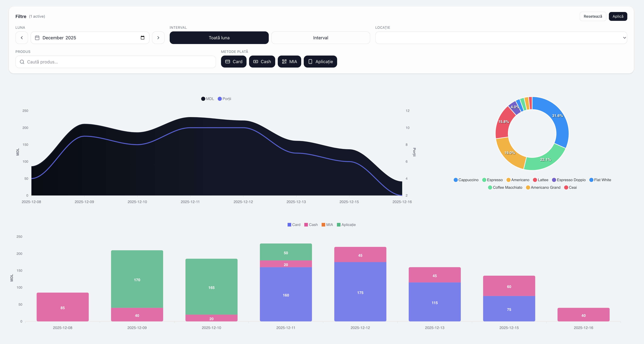Image resolution: width=644 pixels, height=344 pixels.
Task: Click Aplicație swatch in bar chart legend
Action: [x=339, y=225]
